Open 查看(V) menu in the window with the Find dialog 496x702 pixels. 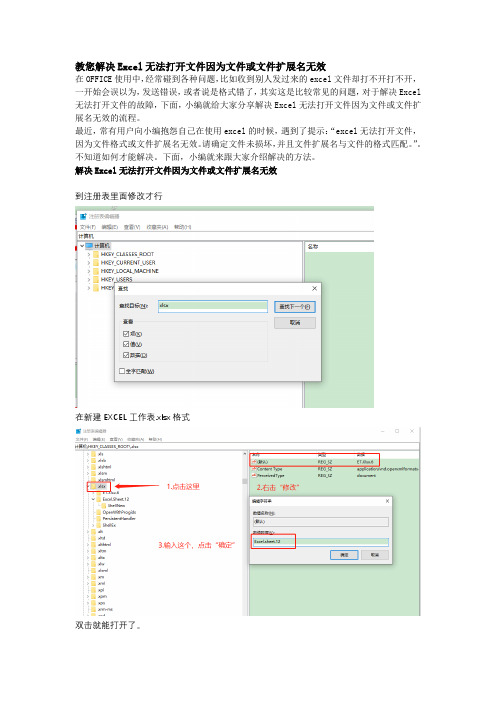[x=132, y=227]
